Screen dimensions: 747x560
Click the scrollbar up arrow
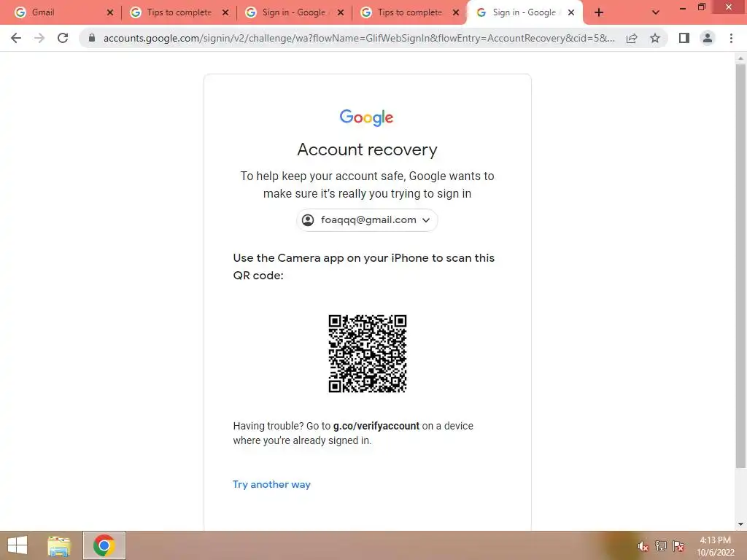(740, 58)
